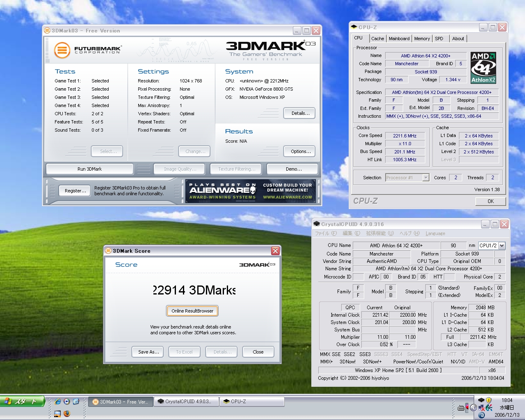This screenshot has width=525, height=420.
Task: Click the disconnected network icon in system tray
Action: pos(481,408)
